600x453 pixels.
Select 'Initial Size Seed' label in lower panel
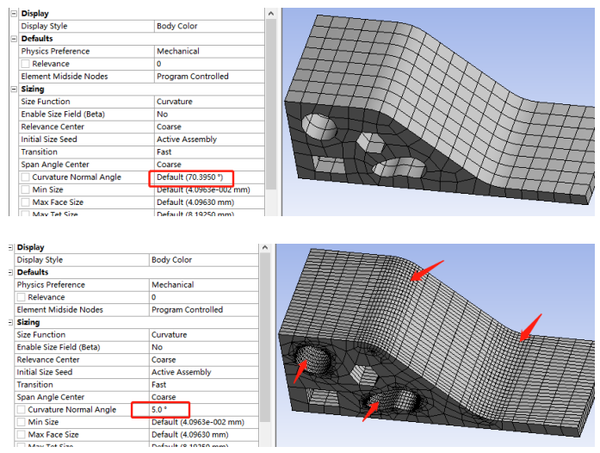point(44,372)
